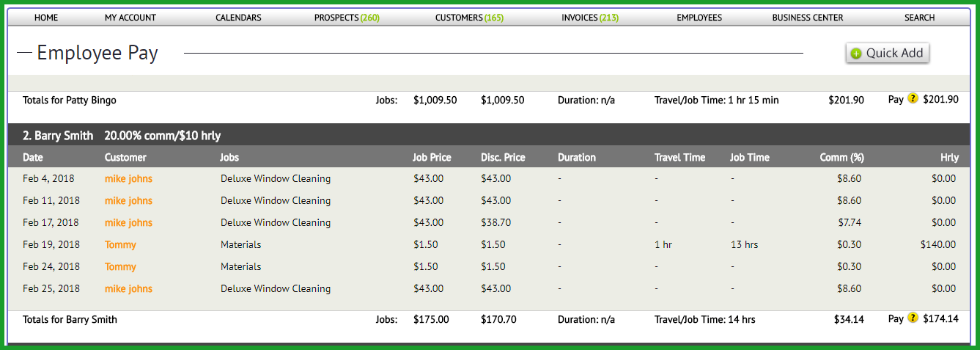Click the Feb 25, 2018 date cell
The image size is (980, 350).
point(51,288)
